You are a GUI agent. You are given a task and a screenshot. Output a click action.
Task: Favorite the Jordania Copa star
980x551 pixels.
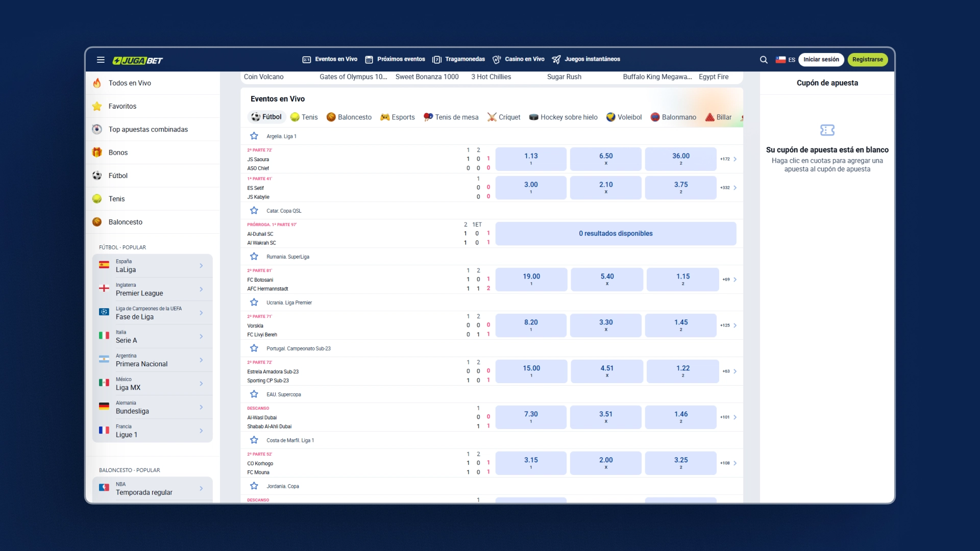coord(254,486)
